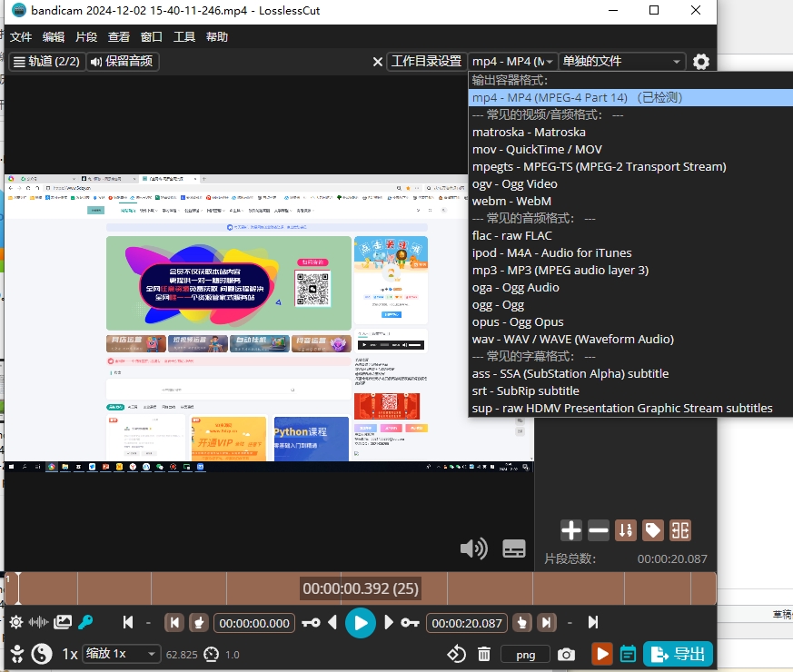Select wav - WAV / WAVE format
This screenshot has width=793, height=672.
click(630, 339)
